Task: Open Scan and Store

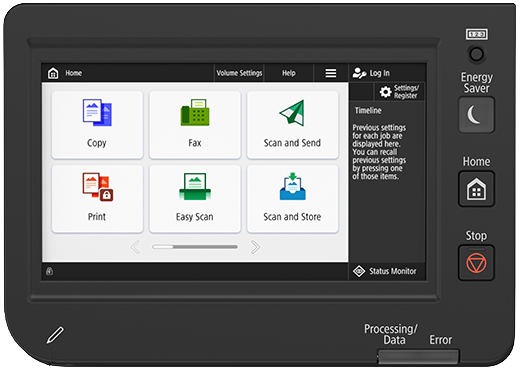Action: [x=292, y=199]
